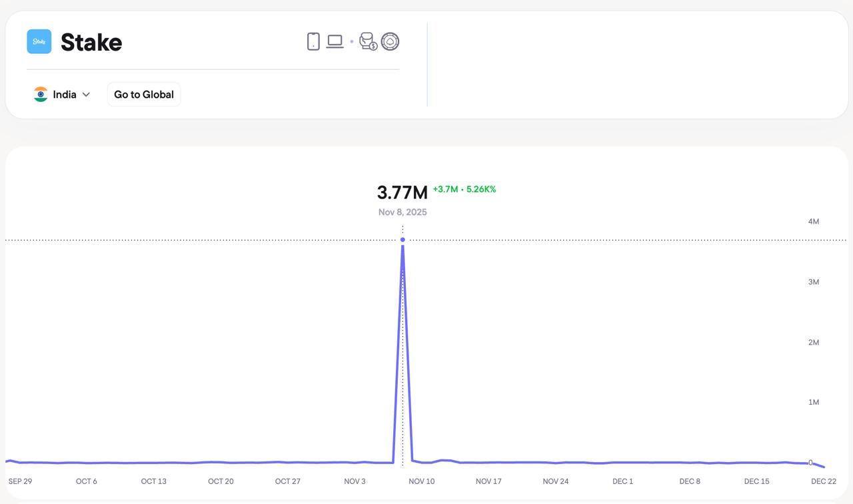Open the India country selector label

click(65, 95)
